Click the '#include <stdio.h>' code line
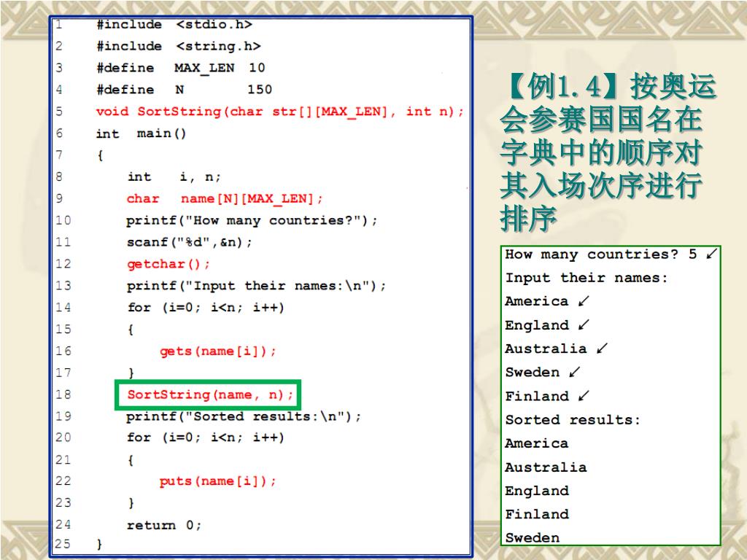Viewport: 747px width, 560px height. pos(174,25)
